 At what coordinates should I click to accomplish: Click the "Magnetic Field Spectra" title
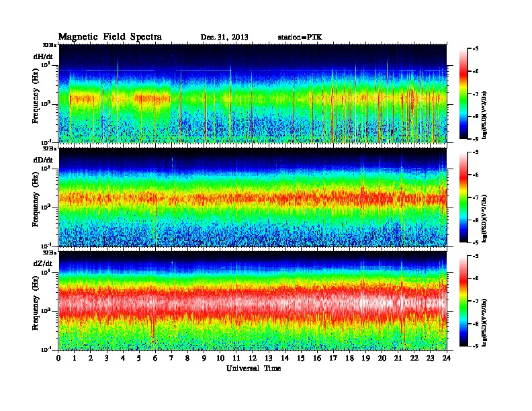tap(110, 37)
